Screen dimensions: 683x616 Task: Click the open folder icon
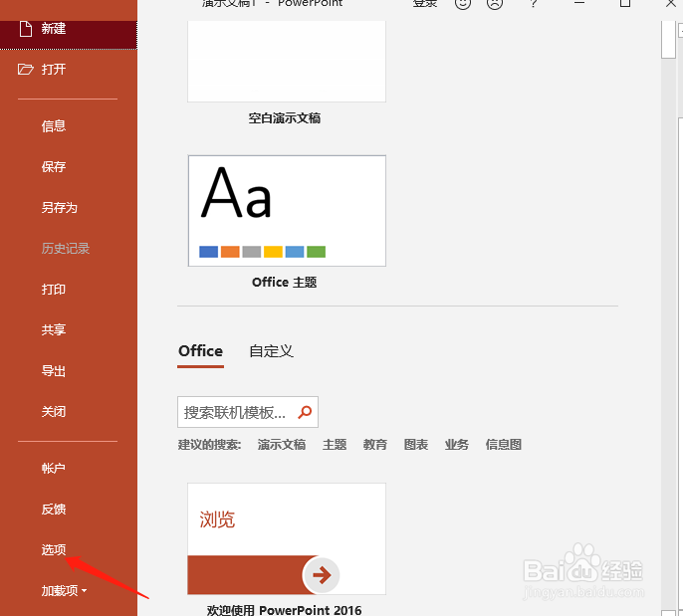tap(26, 70)
